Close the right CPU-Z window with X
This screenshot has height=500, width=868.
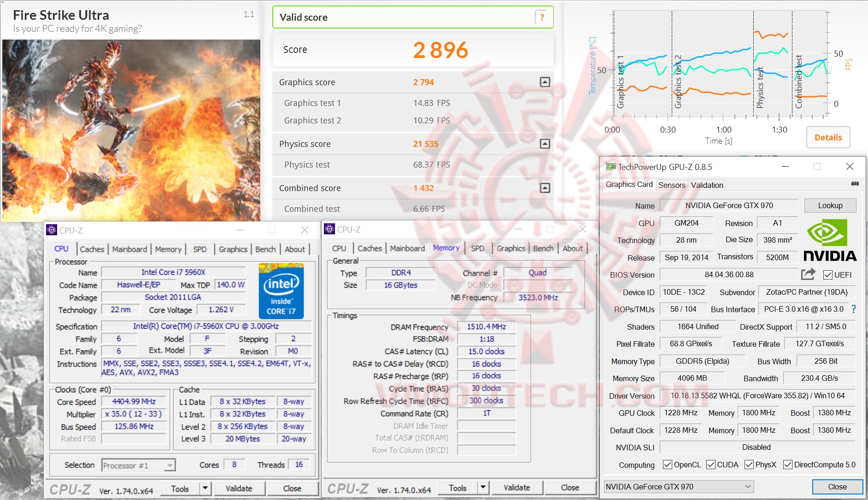click(582, 229)
